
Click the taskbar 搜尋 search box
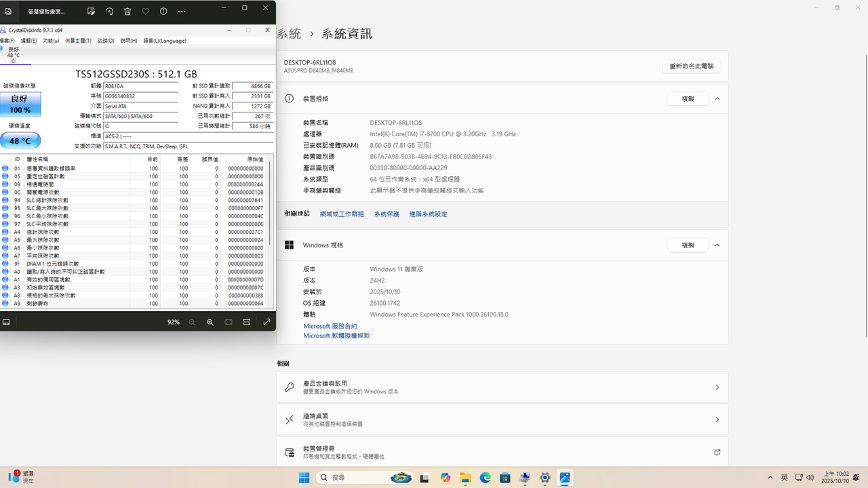click(365, 478)
